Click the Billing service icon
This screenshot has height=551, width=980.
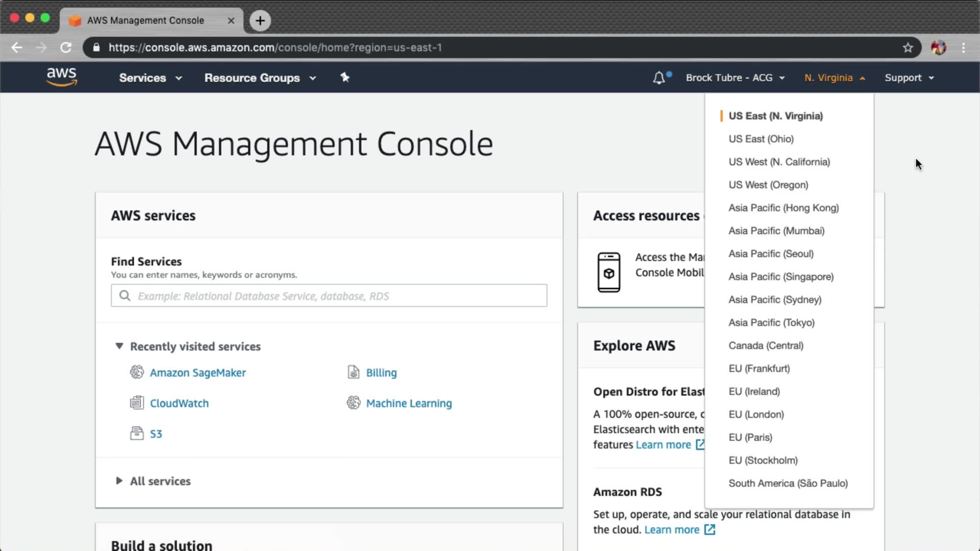[x=354, y=372]
